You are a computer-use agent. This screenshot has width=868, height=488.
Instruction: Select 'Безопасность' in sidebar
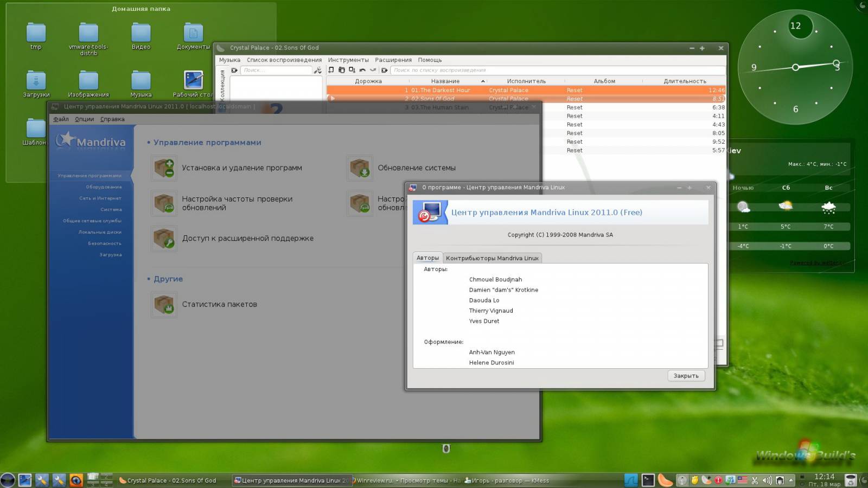coord(105,244)
